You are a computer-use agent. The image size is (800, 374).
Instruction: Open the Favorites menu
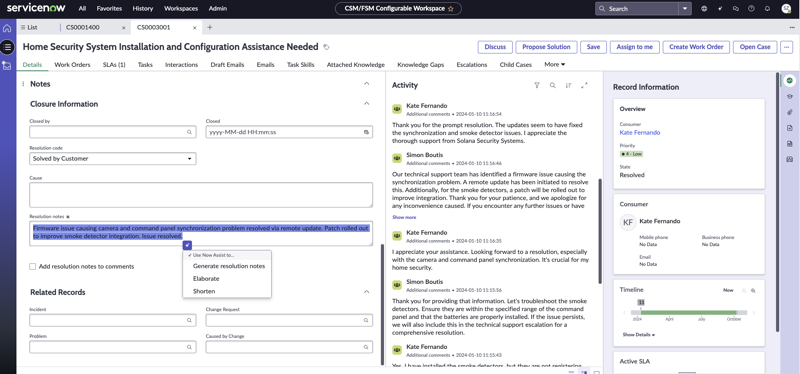tap(109, 9)
